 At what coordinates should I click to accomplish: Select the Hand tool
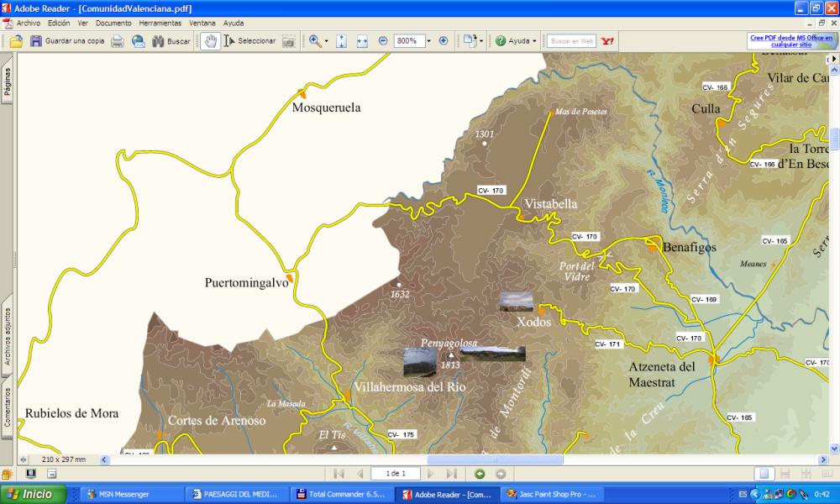210,40
